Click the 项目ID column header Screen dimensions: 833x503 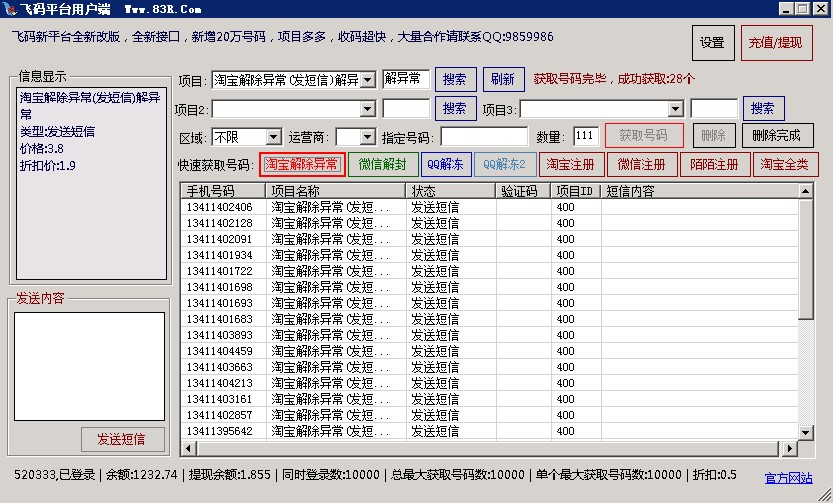pyautogui.click(x=576, y=191)
